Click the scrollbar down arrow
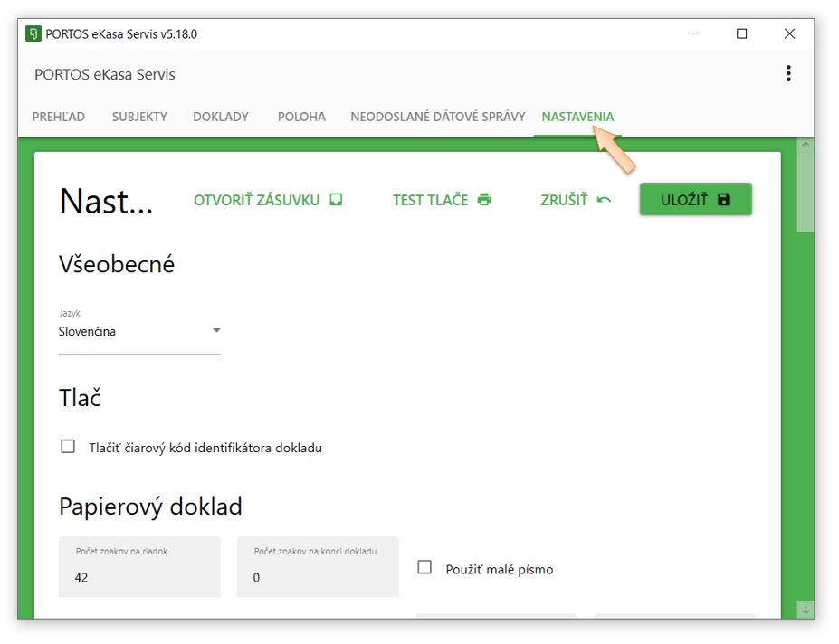Viewport: 839px width, 644px height. (x=806, y=610)
